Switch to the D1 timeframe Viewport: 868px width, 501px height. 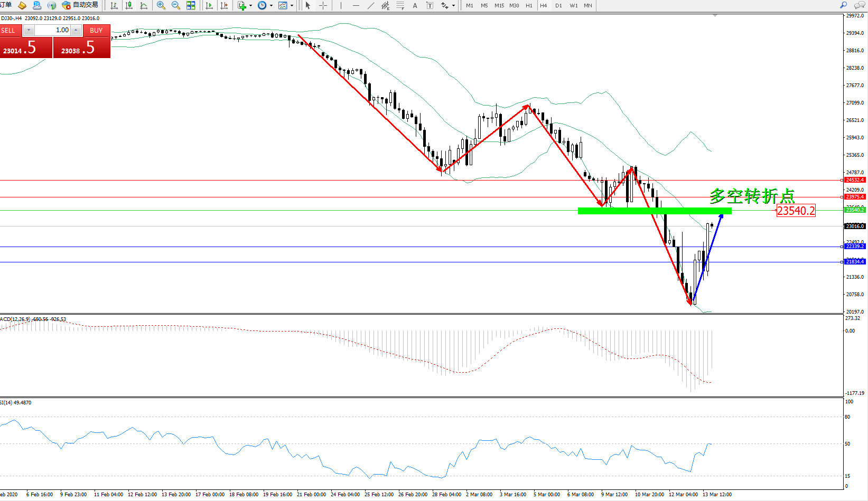[x=558, y=5]
